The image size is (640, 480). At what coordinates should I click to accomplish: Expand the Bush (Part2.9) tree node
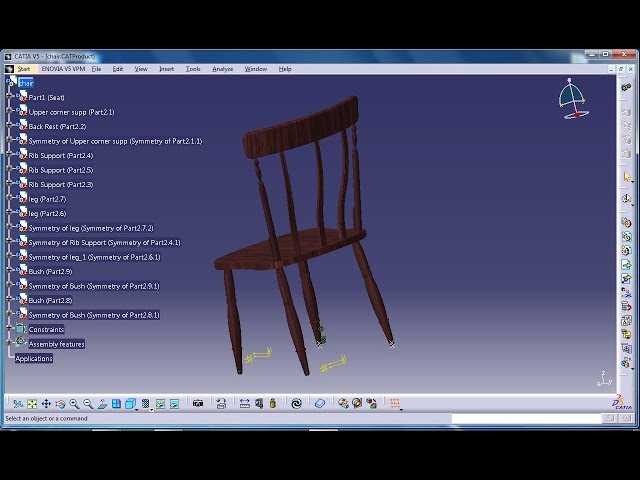pyautogui.click(x=9, y=271)
